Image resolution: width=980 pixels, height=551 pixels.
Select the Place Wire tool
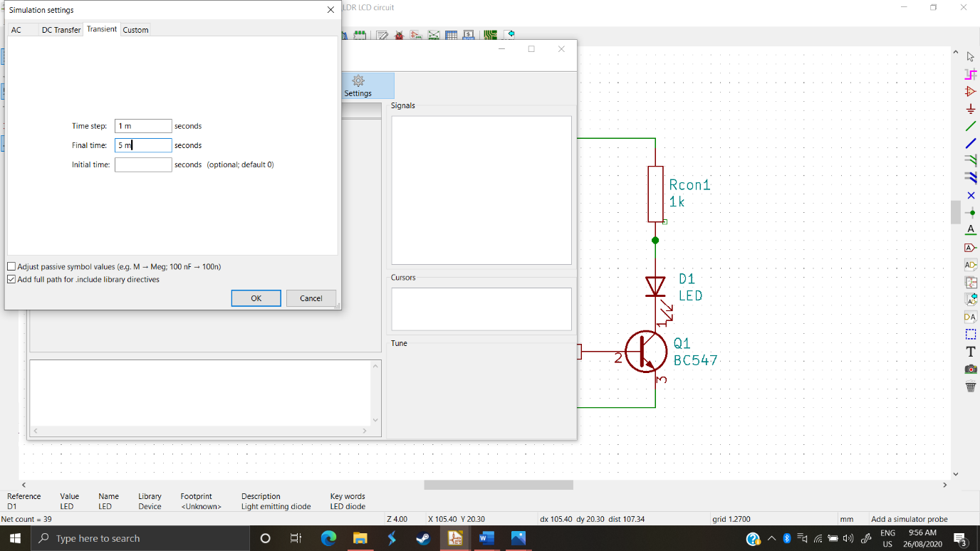click(x=970, y=125)
